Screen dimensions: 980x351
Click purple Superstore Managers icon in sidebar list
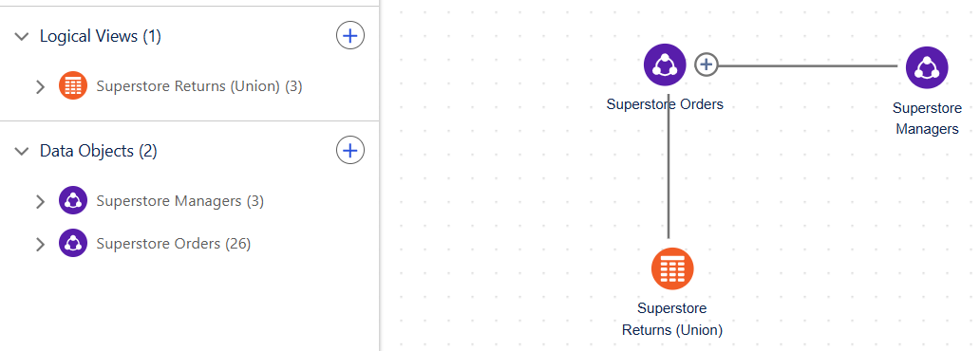tap(73, 201)
